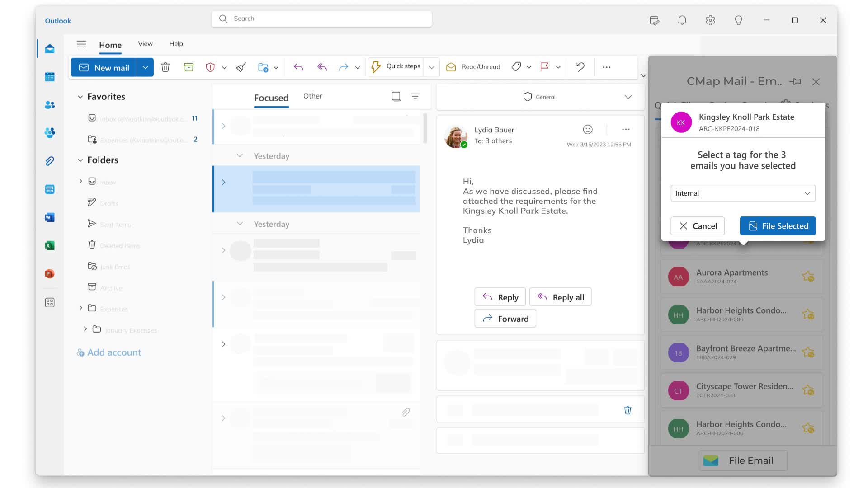Click the Undo icon in ribbon
868x488 pixels.
pos(580,67)
